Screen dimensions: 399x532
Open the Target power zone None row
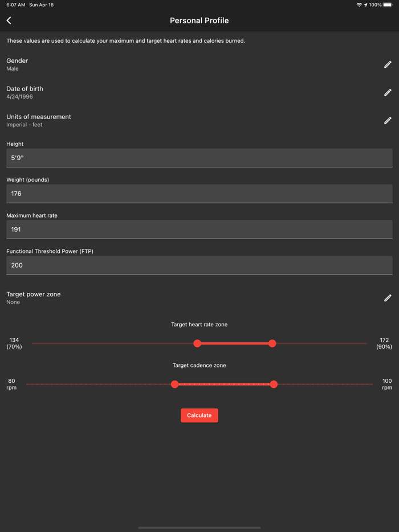pos(199,298)
